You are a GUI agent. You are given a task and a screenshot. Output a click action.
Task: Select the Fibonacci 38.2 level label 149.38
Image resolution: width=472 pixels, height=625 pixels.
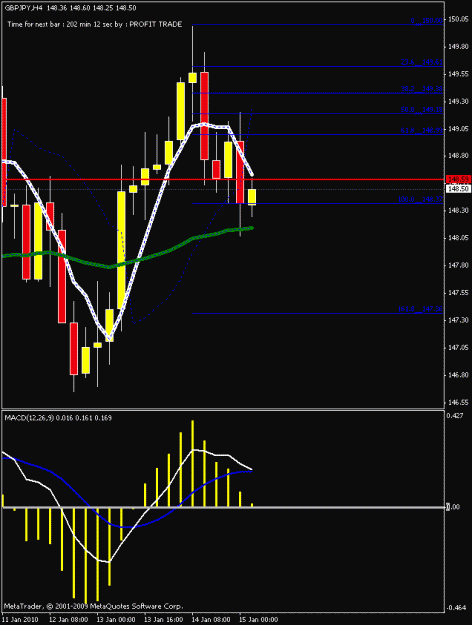[x=422, y=89]
